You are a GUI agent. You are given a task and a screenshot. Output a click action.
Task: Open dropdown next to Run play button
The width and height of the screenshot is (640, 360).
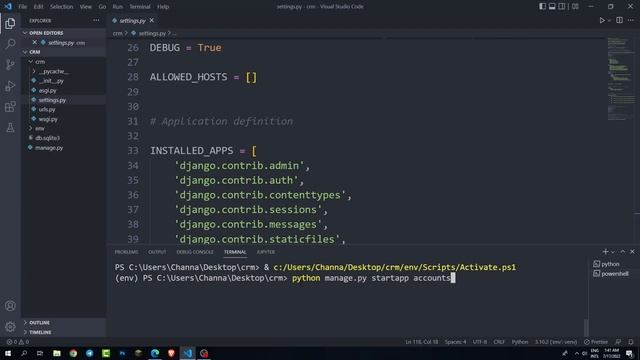click(x=609, y=20)
